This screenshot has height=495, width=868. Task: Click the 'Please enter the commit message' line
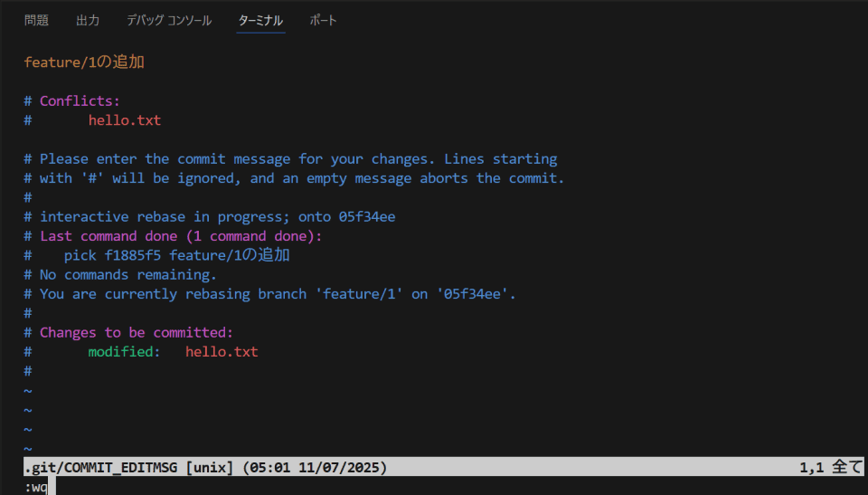(x=290, y=159)
